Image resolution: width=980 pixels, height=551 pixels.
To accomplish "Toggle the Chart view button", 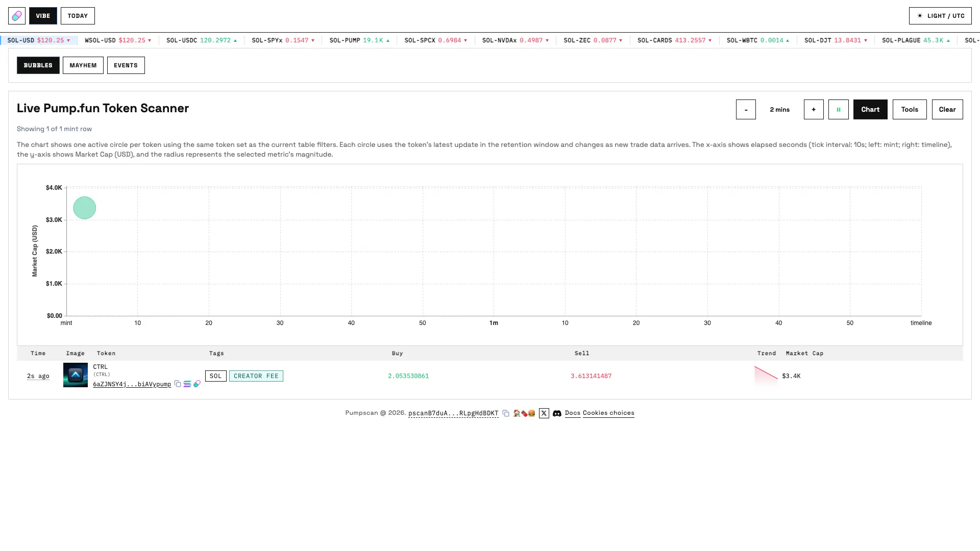I will [870, 109].
